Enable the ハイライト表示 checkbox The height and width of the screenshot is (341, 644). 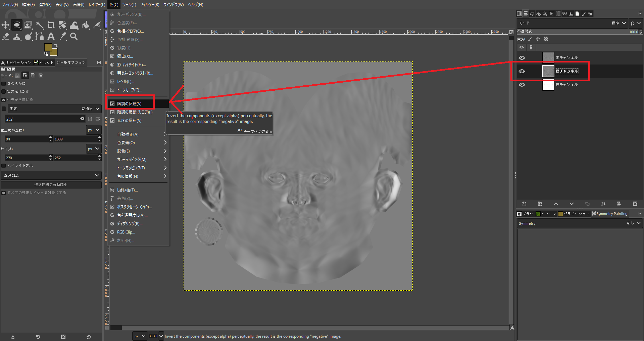4,166
